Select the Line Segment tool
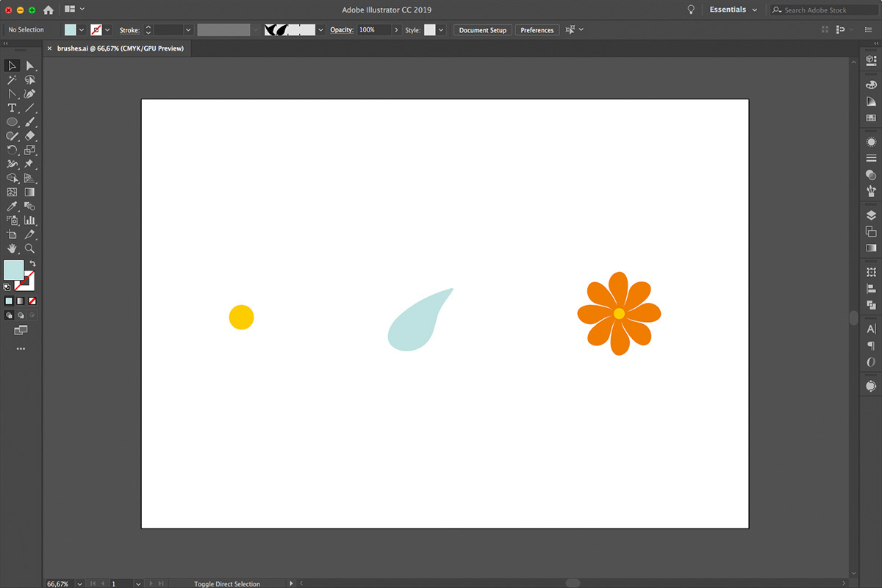 point(30,108)
